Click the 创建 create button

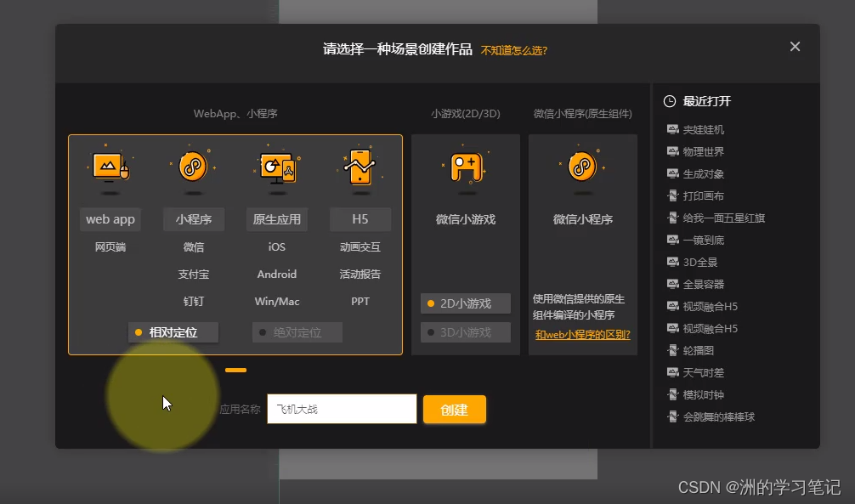tap(454, 409)
